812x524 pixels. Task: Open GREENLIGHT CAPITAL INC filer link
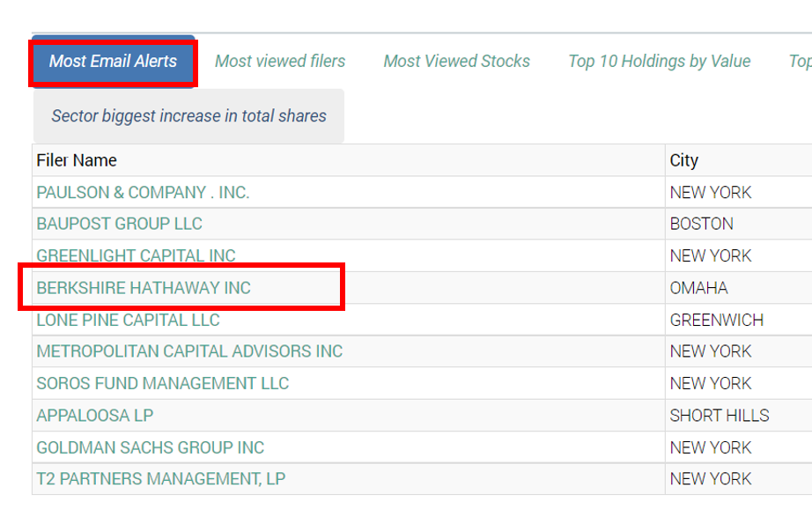pyautogui.click(x=136, y=255)
